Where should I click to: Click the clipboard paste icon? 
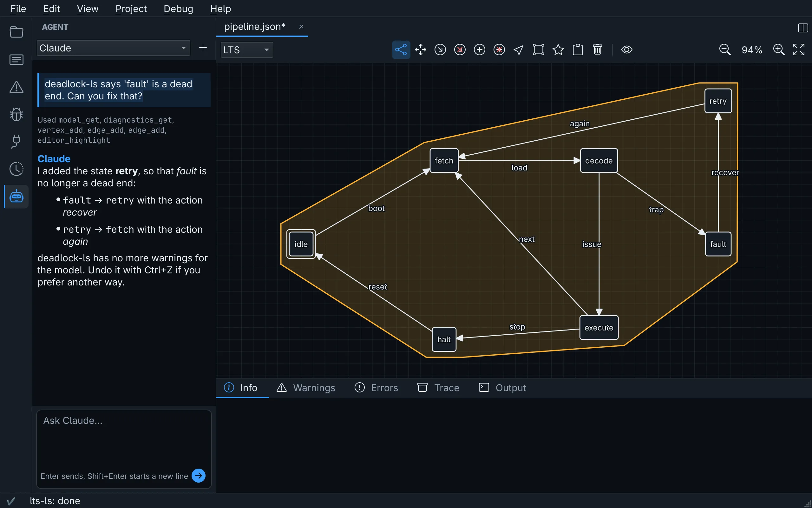coord(578,50)
